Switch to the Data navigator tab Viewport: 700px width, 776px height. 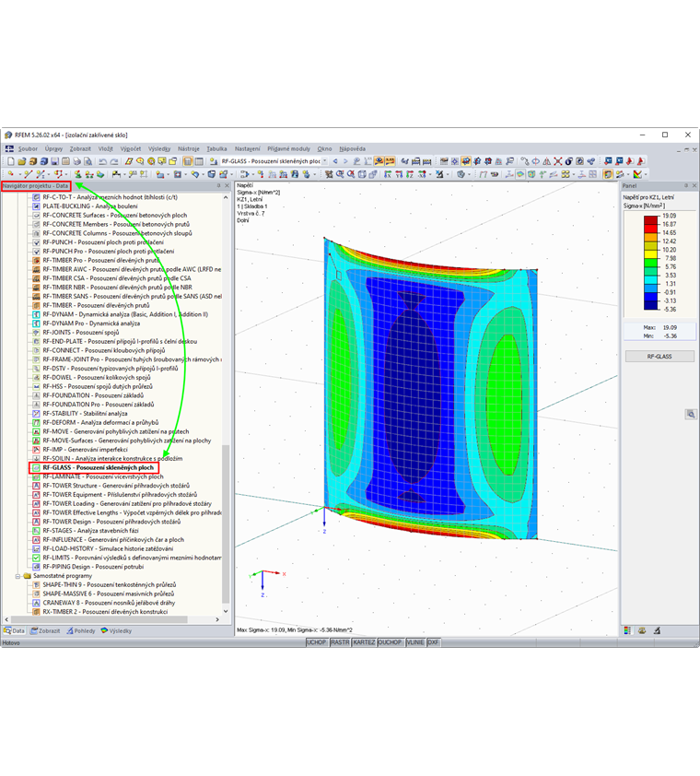(15, 631)
